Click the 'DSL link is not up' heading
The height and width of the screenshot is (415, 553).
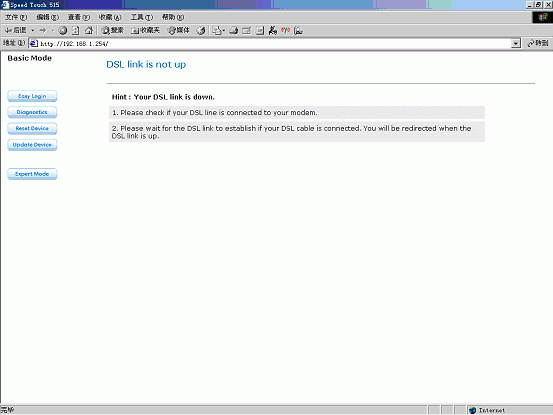146,65
